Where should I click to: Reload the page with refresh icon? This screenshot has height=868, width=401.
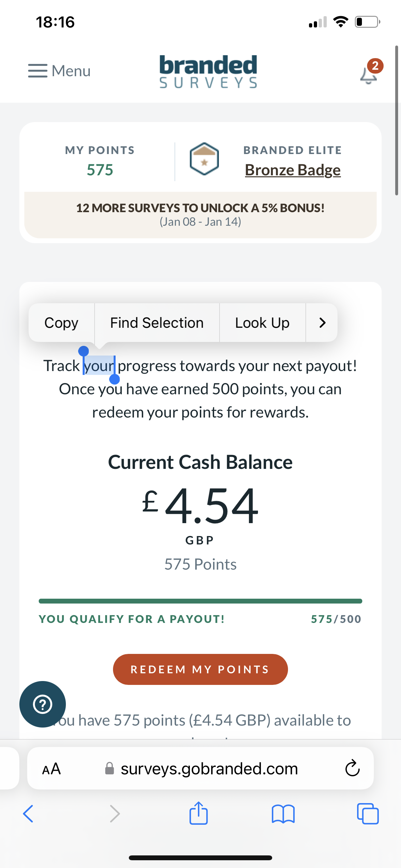click(x=353, y=769)
